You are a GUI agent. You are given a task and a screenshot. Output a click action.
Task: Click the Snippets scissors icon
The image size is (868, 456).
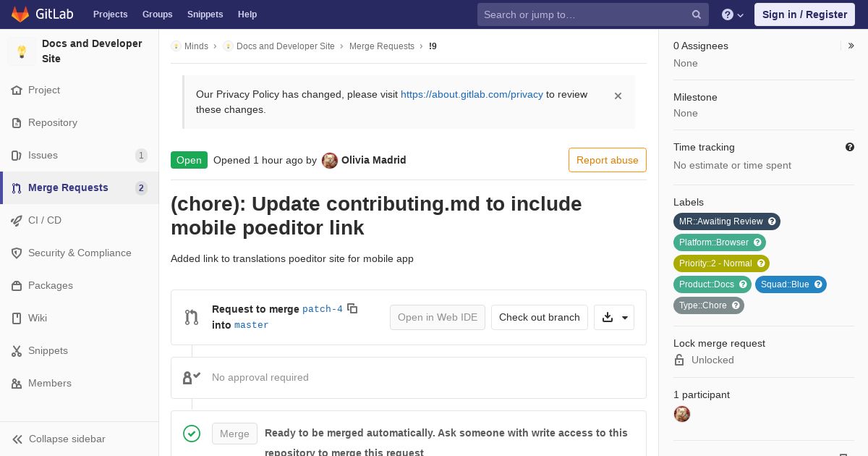pyautogui.click(x=17, y=350)
